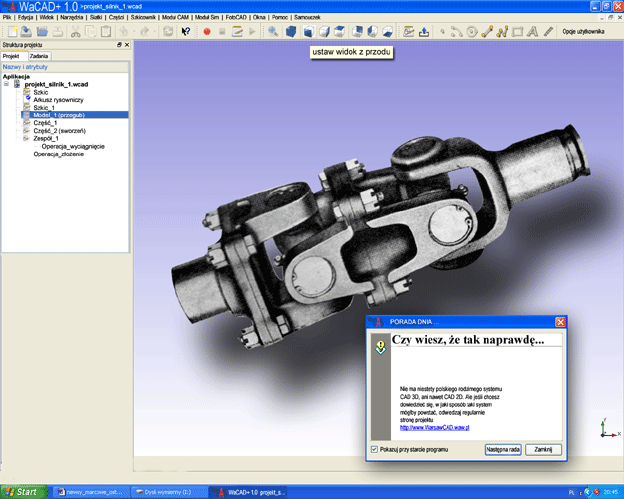Open the Plik menu

click(x=7, y=17)
